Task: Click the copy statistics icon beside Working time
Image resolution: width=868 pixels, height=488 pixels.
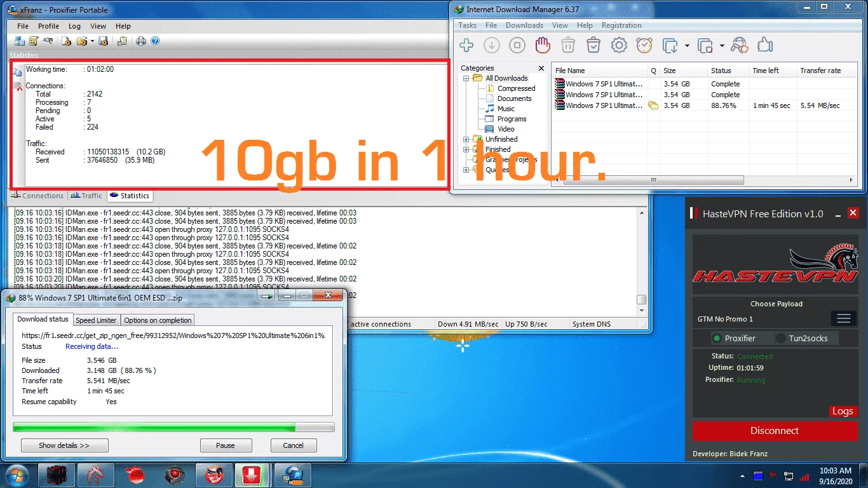Action: coord(18,72)
